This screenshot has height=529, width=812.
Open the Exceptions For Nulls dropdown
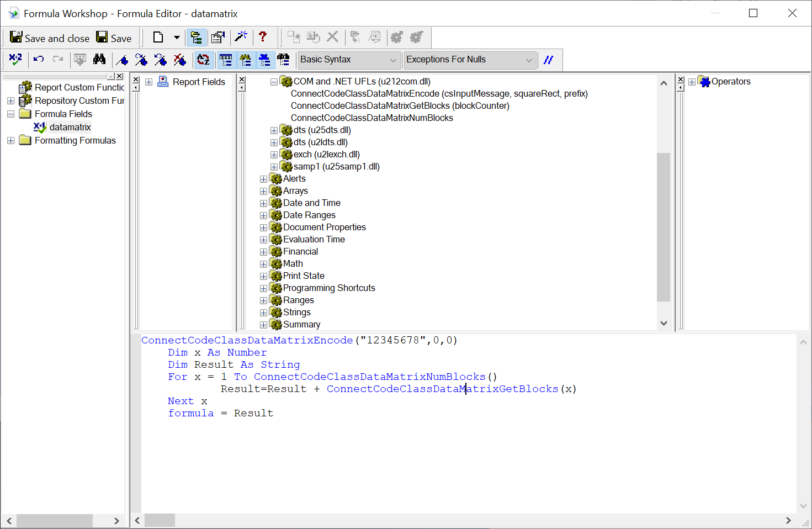470,60
